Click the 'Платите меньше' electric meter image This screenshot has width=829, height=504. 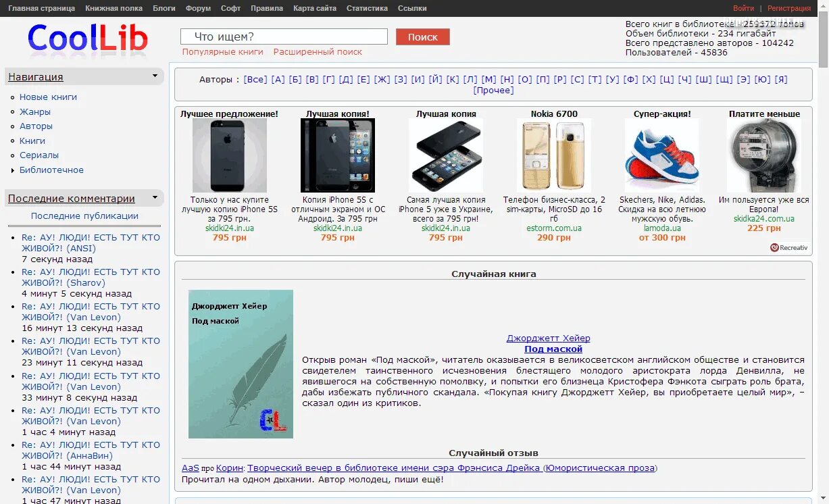pyautogui.click(x=764, y=155)
